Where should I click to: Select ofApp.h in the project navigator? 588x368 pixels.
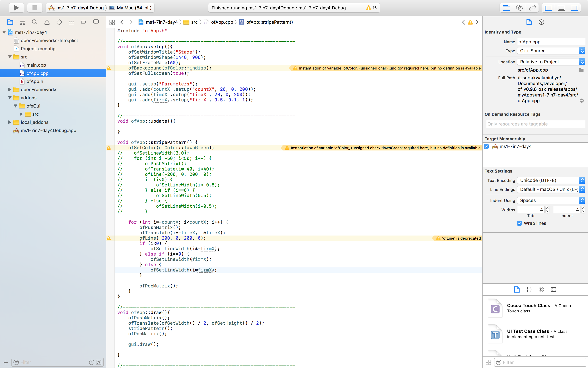tap(35, 81)
